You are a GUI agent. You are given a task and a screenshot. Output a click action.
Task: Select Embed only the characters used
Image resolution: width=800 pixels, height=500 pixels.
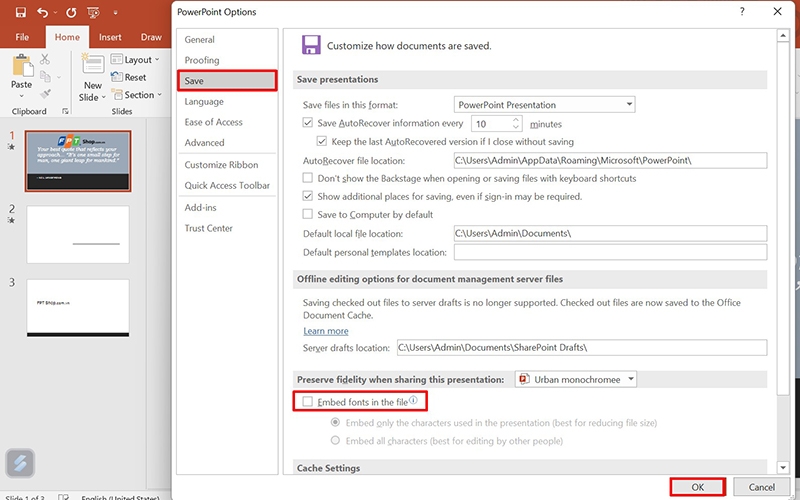click(335, 422)
